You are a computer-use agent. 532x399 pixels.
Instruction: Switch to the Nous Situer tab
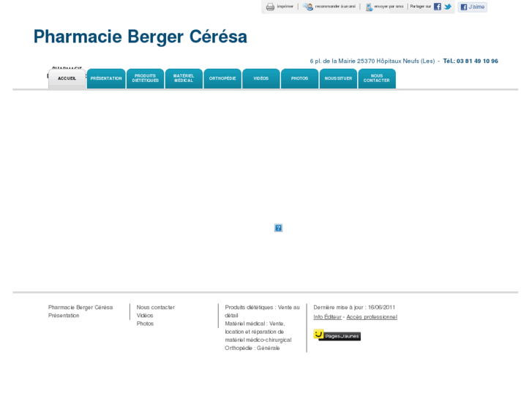[338, 79]
